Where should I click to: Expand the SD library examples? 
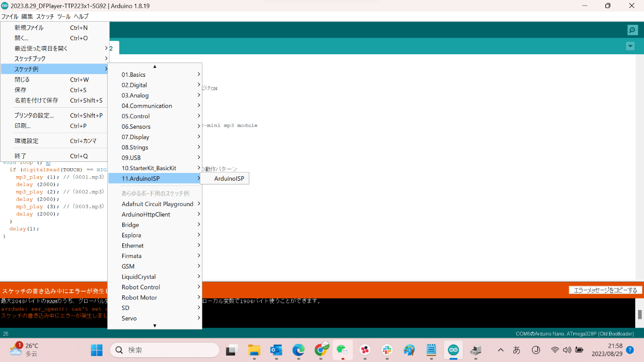click(155, 308)
